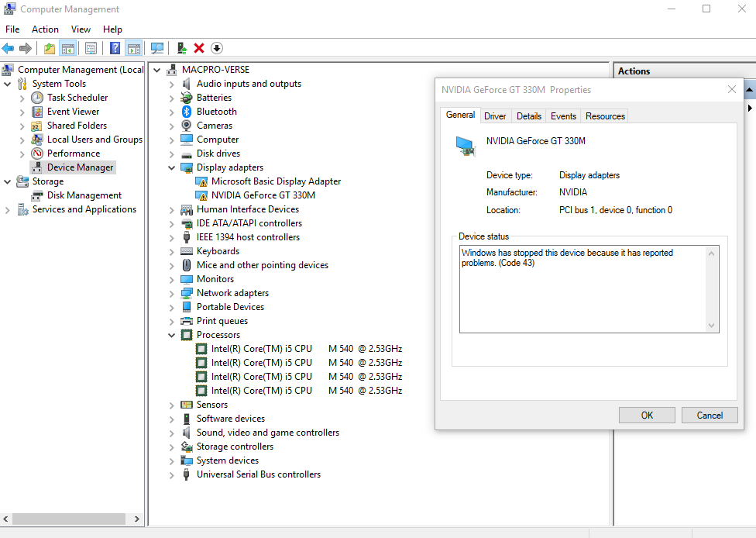Image resolution: width=756 pixels, height=538 pixels.
Task: Collapse the Display adapters category
Action: point(171,168)
